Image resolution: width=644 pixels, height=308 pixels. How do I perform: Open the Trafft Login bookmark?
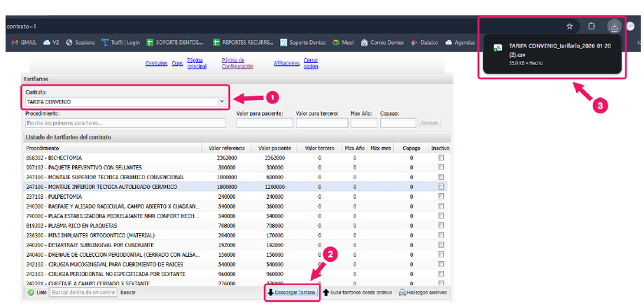(x=120, y=43)
